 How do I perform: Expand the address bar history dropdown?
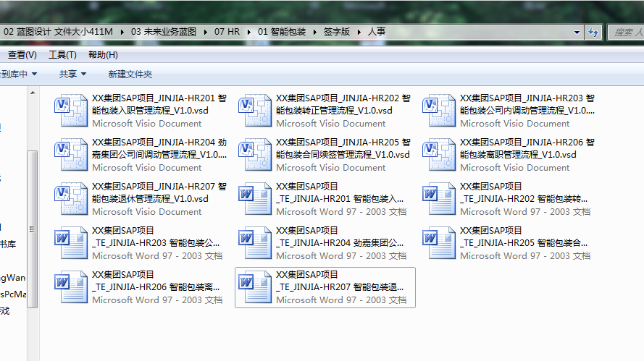(577, 33)
